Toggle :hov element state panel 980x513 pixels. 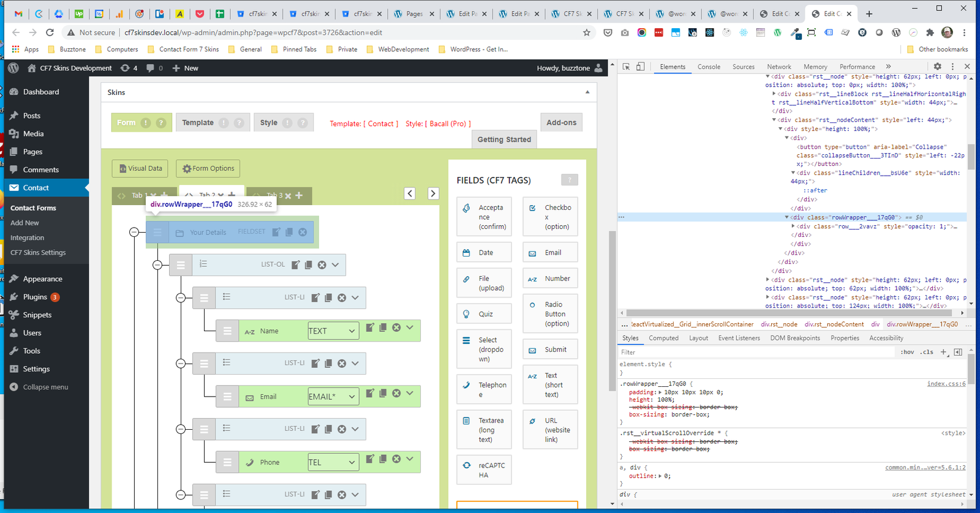click(x=907, y=352)
